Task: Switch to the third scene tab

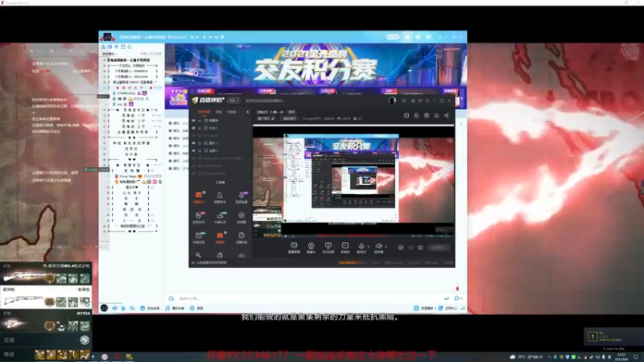Action: coord(232,112)
